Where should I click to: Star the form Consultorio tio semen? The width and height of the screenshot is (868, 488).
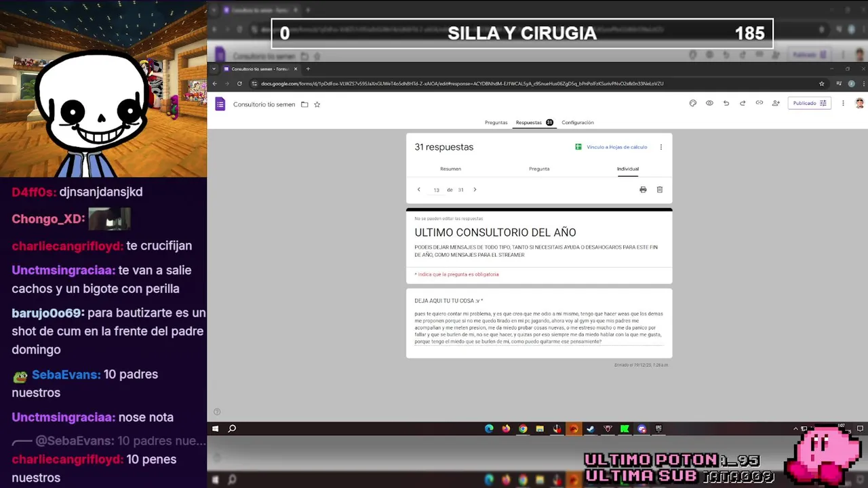point(317,104)
